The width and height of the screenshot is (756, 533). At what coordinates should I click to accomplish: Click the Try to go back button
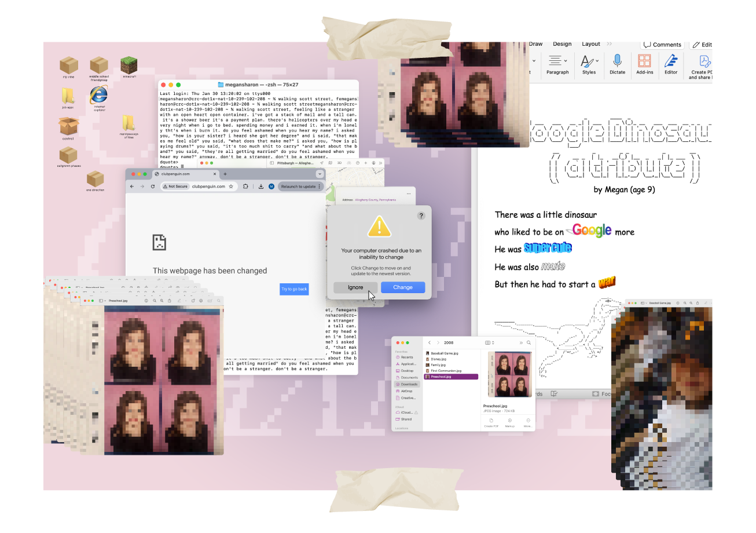294,289
